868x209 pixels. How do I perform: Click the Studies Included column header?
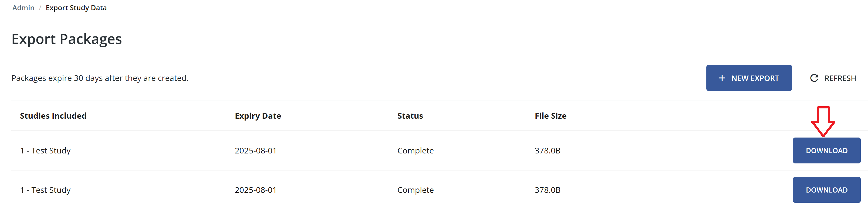coord(53,115)
